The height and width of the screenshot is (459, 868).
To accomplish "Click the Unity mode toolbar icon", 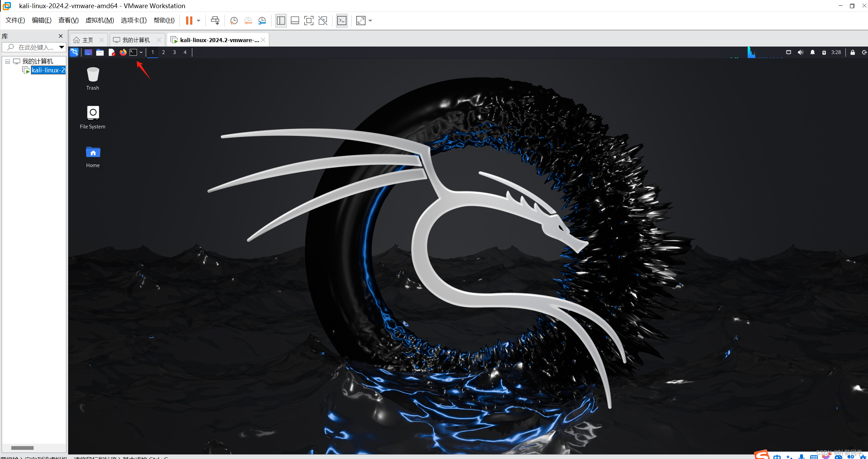I will coord(323,21).
